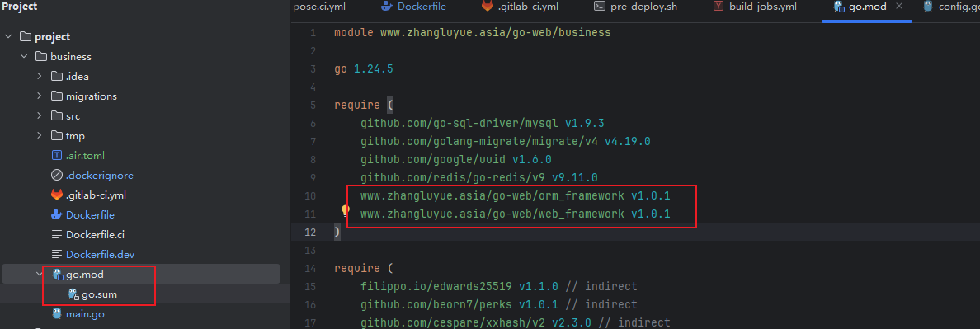Click the gopher icon on config.go tab
The width and height of the screenshot is (980, 329).
click(x=927, y=7)
